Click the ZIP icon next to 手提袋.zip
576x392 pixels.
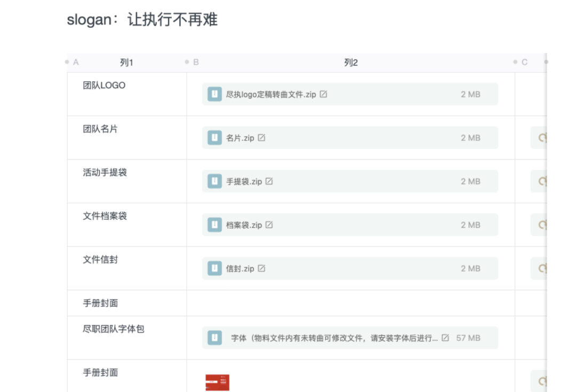(x=214, y=181)
